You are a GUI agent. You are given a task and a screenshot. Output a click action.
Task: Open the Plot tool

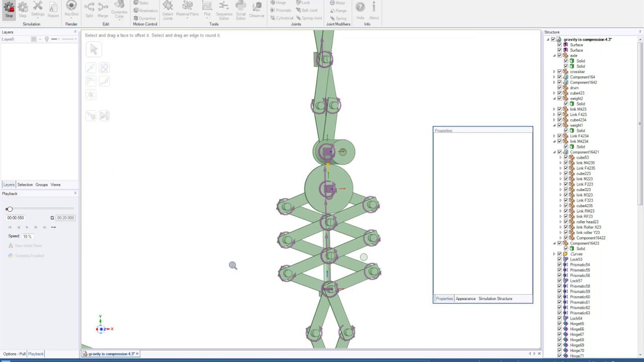[207, 10]
